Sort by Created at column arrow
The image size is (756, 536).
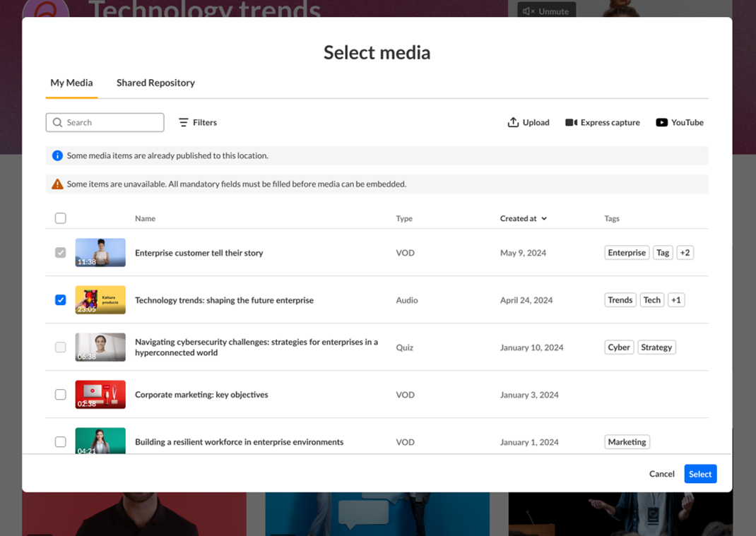click(x=544, y=219)
